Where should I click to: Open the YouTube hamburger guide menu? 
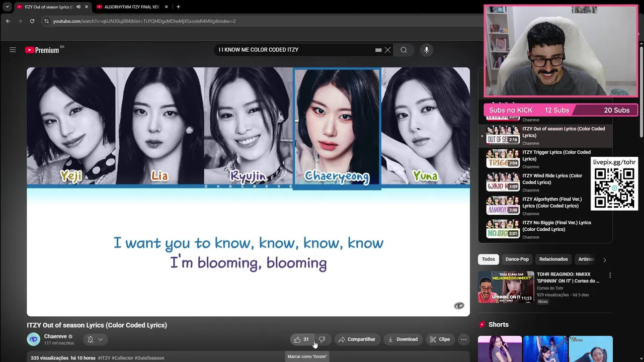click(x=13, y=50)
